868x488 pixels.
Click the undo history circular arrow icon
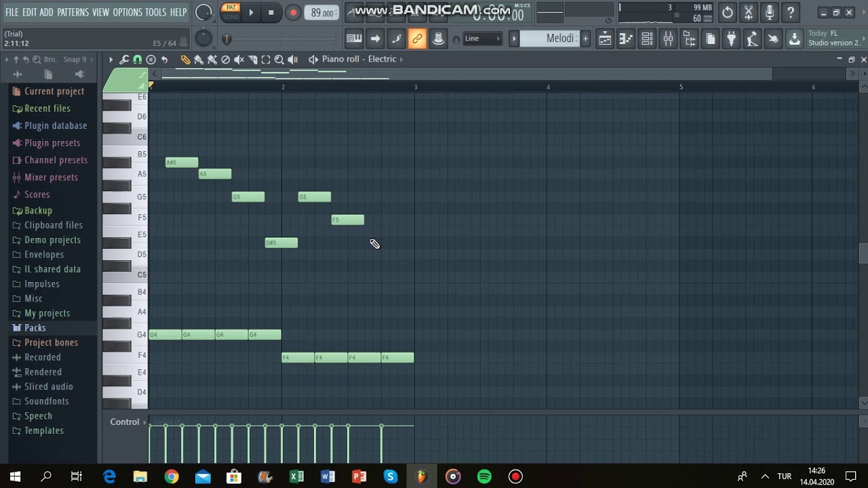click(x=727, y=12)
